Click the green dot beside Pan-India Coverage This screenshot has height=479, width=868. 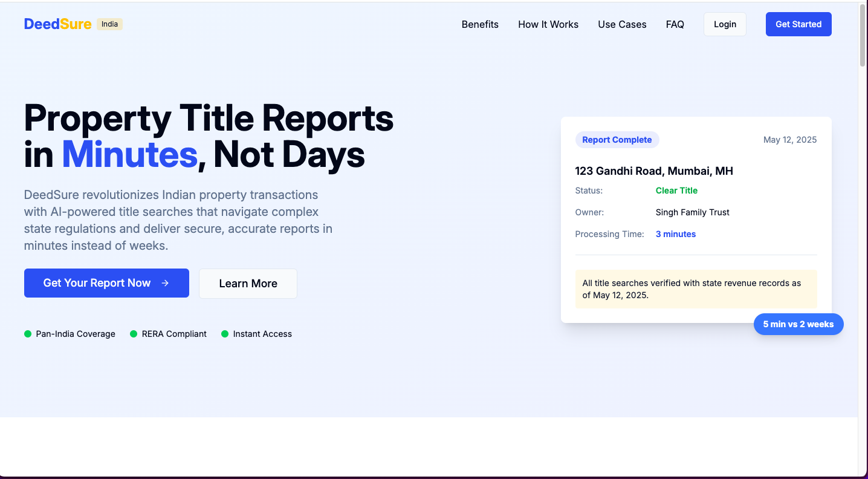coord(28,334)
